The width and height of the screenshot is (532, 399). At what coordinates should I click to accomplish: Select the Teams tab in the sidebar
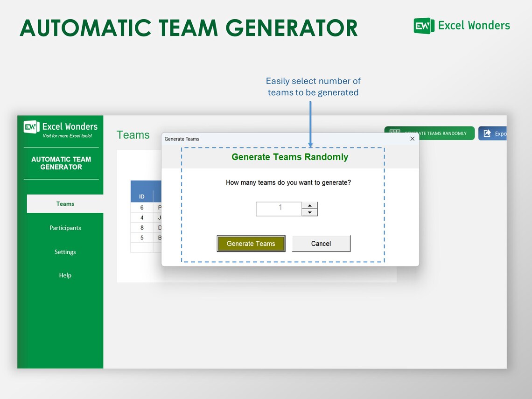pos(65,204)
